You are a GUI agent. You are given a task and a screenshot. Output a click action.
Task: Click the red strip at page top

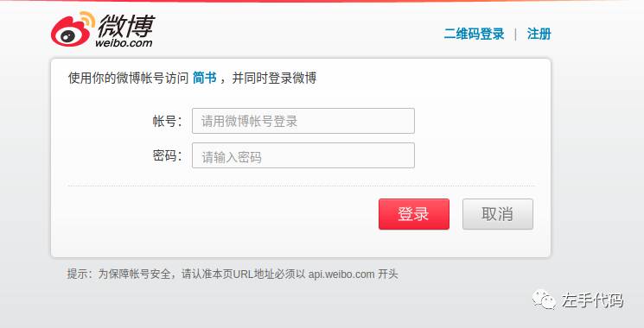tap(322, 1)
